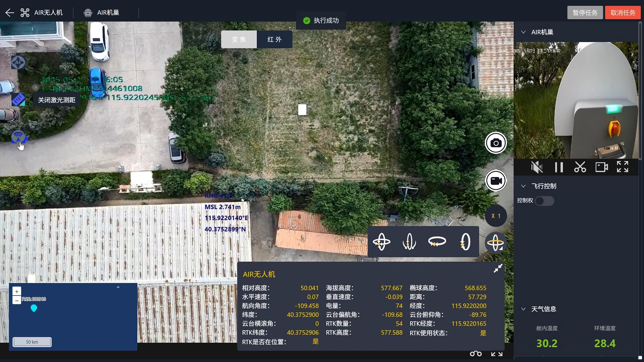Click the signal beacon icon on the video overlay
Image resolution: width=644 pixels, height=362 pixels.
tap(18, 137)
